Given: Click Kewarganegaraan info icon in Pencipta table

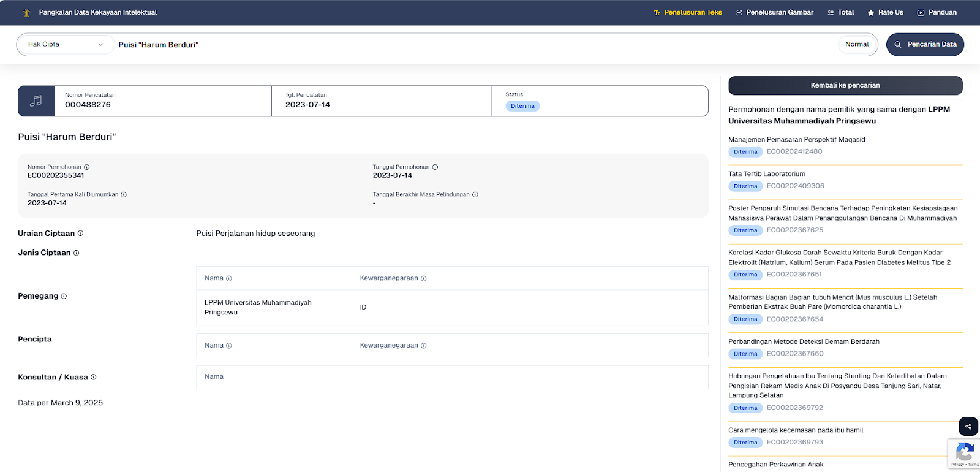Looking at the screenshot, I should pyautogui.click(x=424, y=346).
